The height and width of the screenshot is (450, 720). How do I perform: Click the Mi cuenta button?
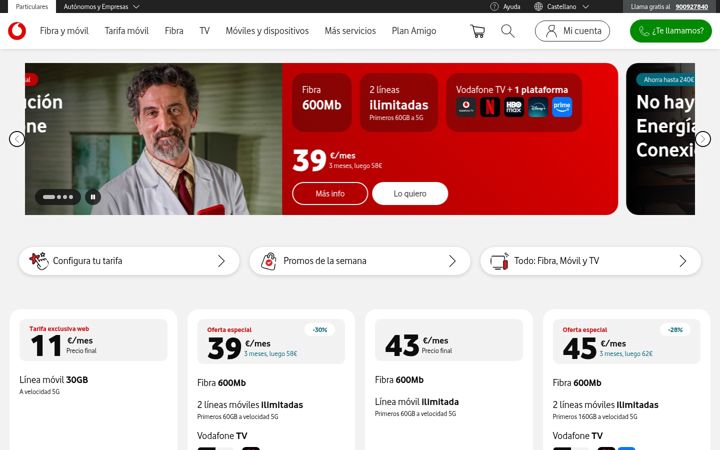click(x=573, y=31)
